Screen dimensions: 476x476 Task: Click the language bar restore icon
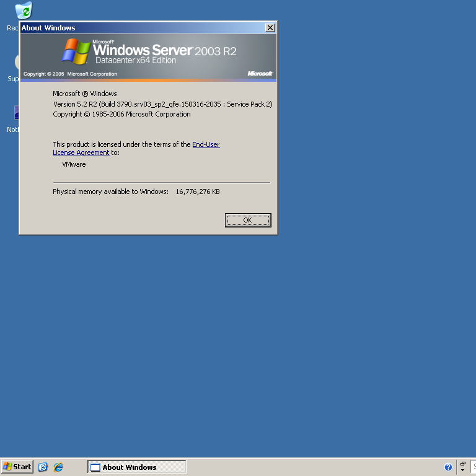pyautogui.click(x=463, y=464)
